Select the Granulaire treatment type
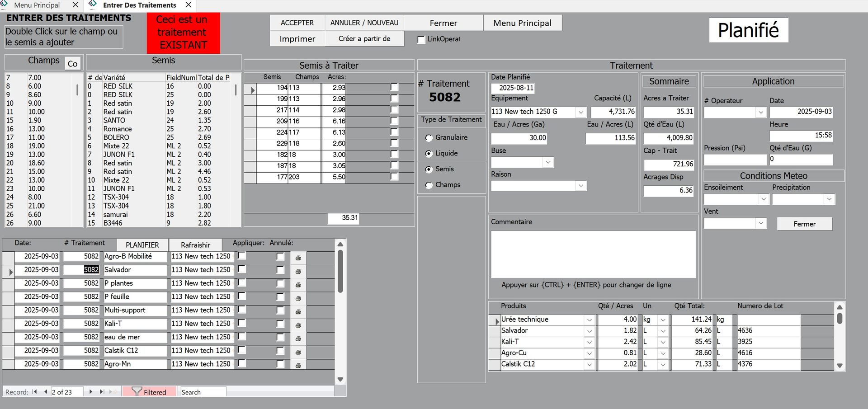 (x=429, y=138)
